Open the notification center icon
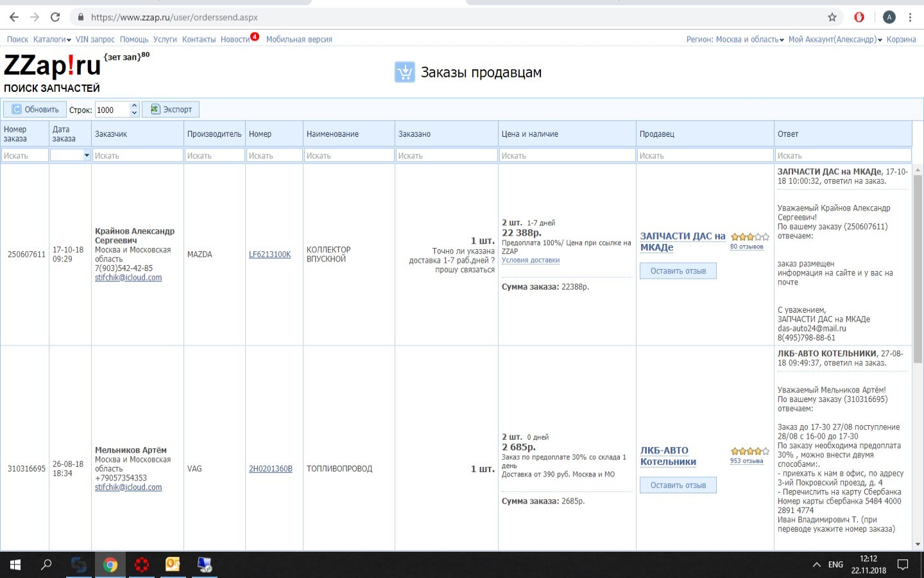Viewport: 924px width, 578px height. coord(903,565)
